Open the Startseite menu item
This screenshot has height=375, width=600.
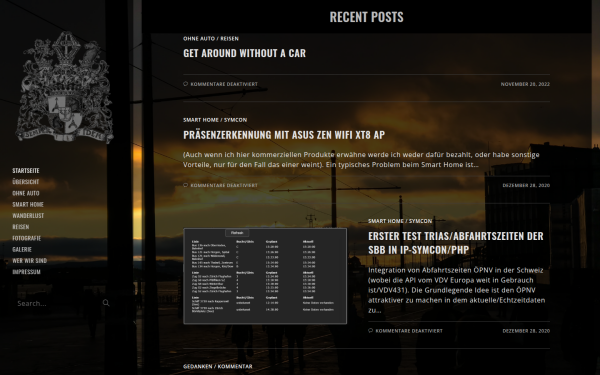tap(26, 171)
